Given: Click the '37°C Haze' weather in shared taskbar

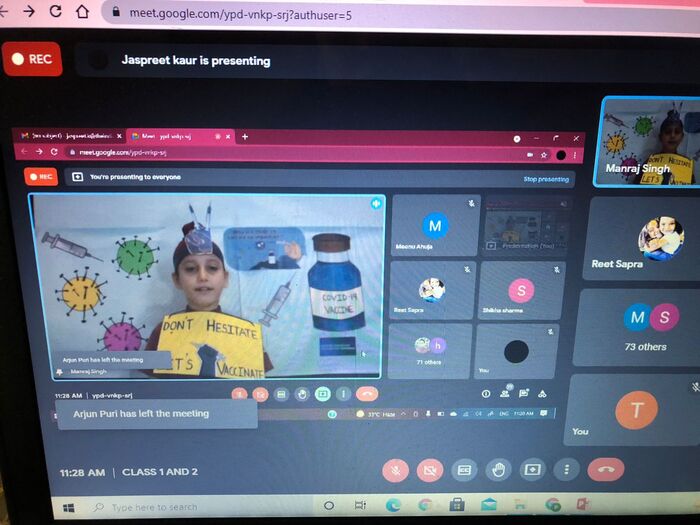Looking at the screenshot, I should point(376,414).
